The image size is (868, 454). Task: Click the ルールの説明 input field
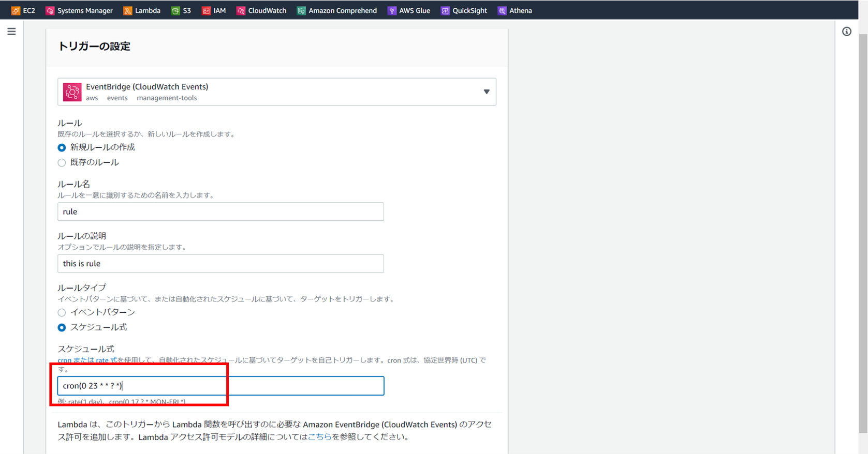tap(220, 263)
